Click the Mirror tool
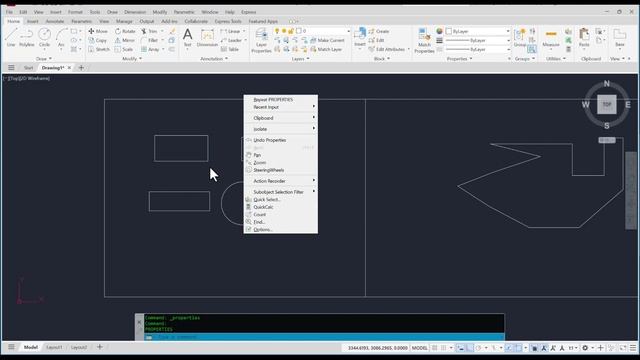 [124, 40]
